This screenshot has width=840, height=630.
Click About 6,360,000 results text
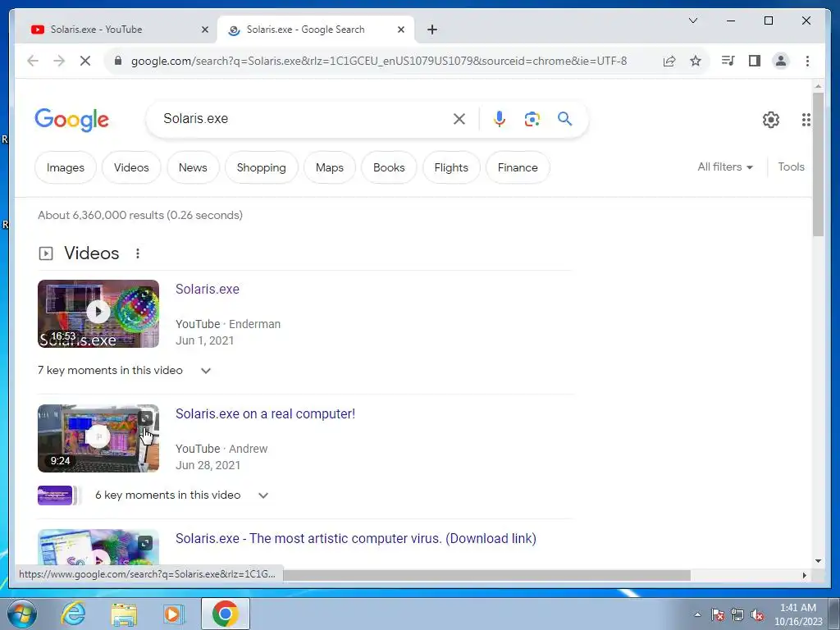[140, 216]
